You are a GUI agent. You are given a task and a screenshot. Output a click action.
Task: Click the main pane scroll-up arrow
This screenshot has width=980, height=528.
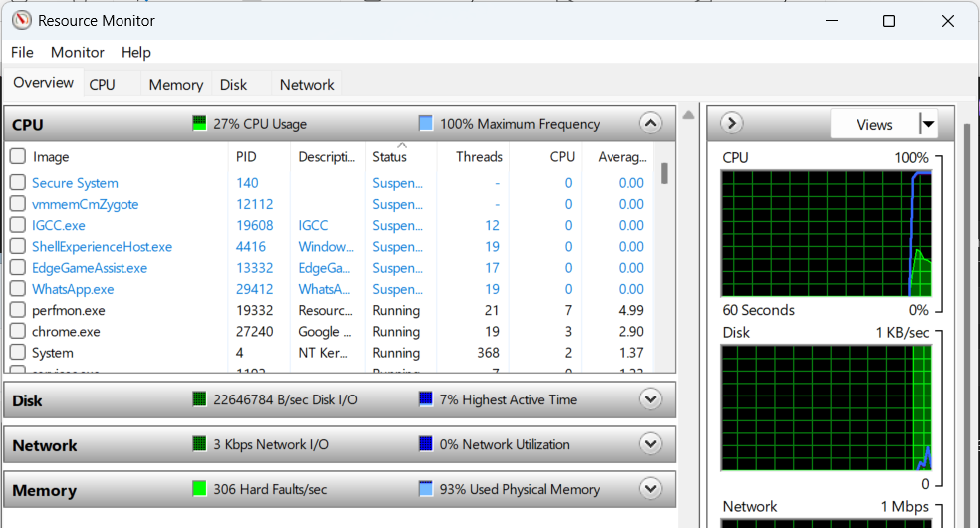[x=688, y=115]
